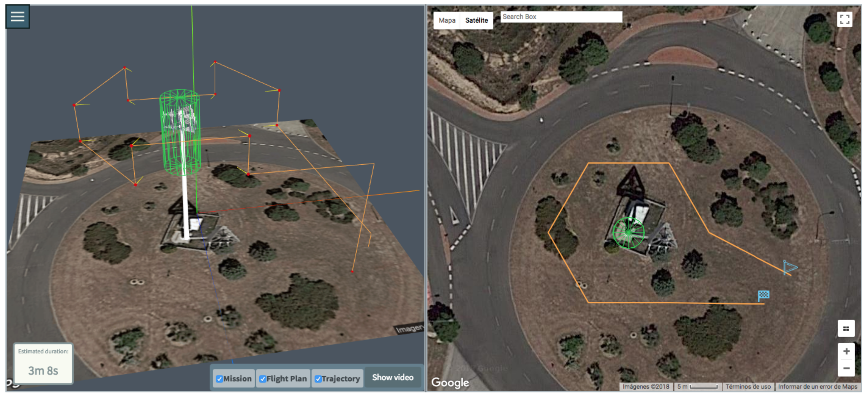Toggle the Flight Plan checkbox
This screenshot has width=868, height=397.
click(x=263, y=378)
